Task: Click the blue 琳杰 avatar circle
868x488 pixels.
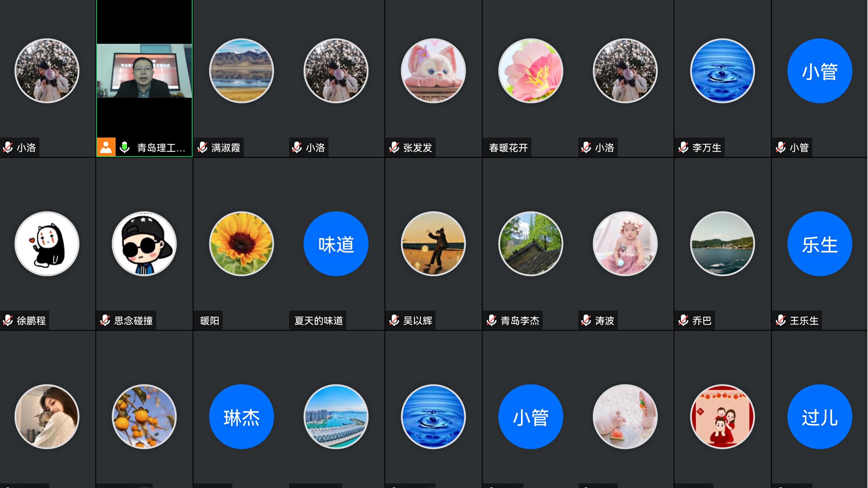Action: [x=242, y=417]
